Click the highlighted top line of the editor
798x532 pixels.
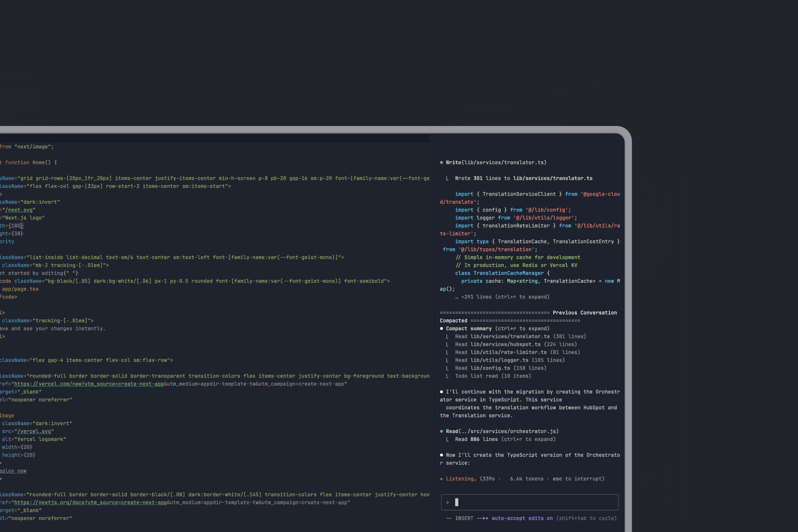[215, 138]
